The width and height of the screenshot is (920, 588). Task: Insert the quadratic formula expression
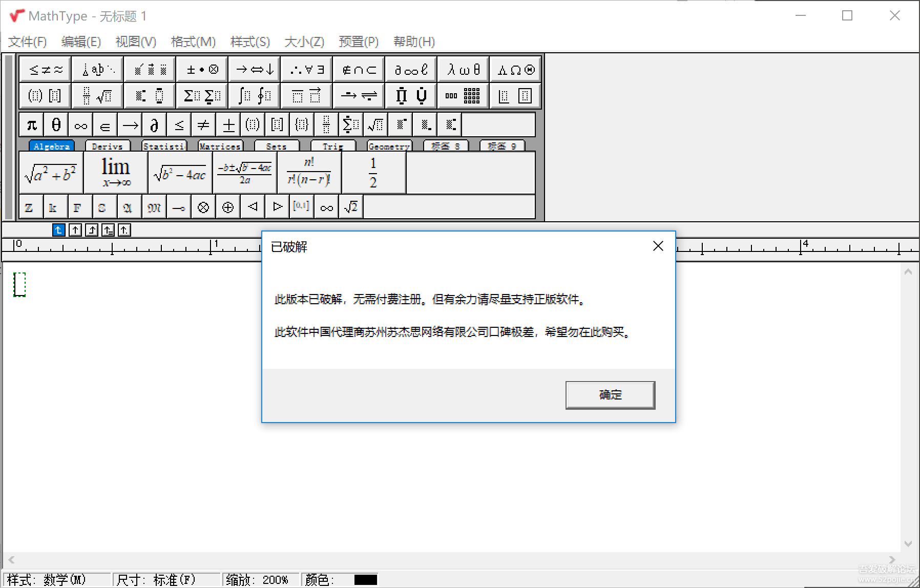pyautogui.click(x=245, y=173)
